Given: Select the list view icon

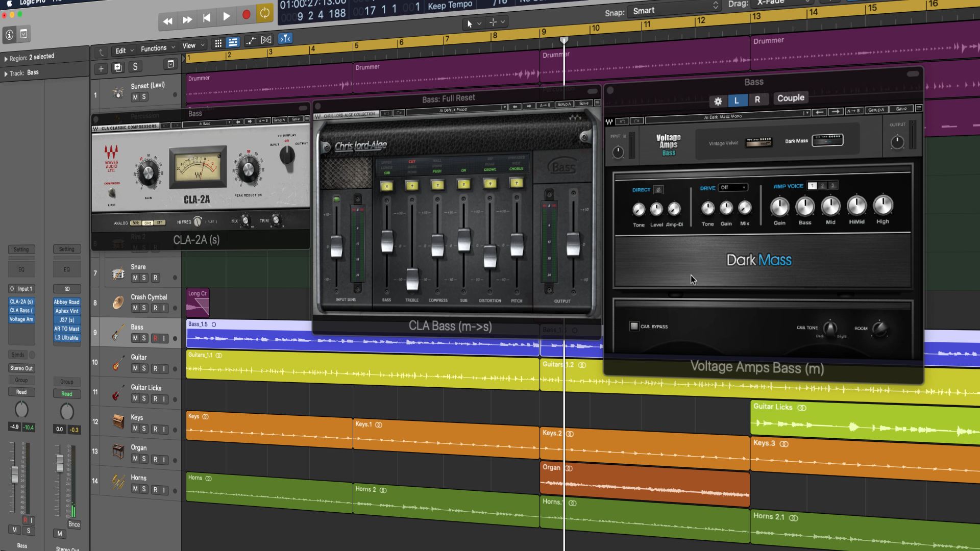Looking at the screenshot, I should point(233,42).
